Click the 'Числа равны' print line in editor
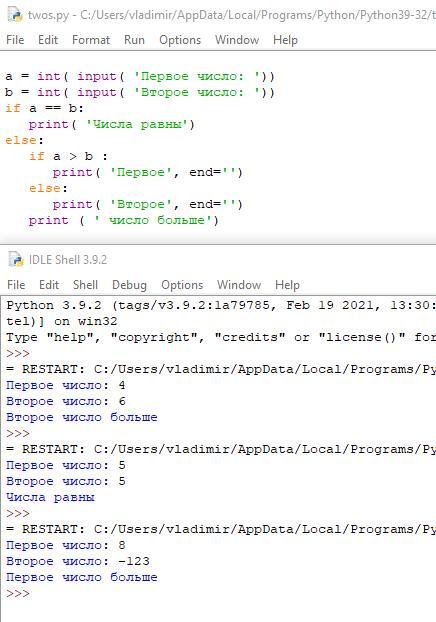 pos(111,125)
